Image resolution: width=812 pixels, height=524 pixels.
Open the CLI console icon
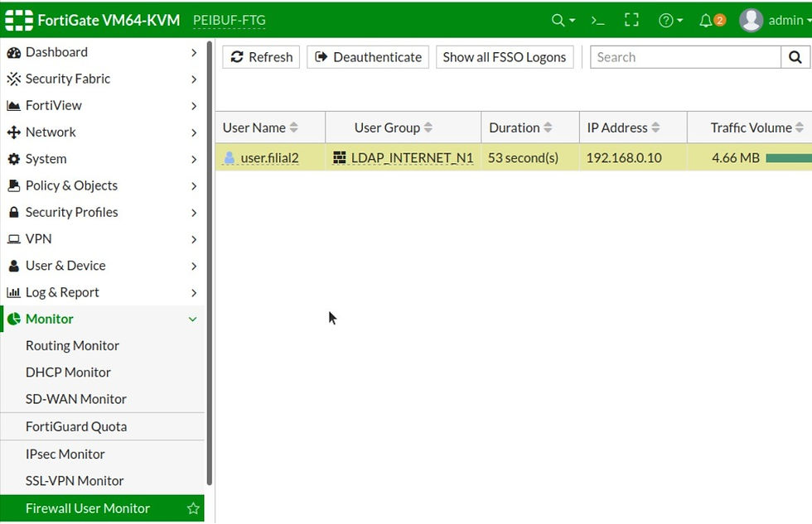(x=597, y=21)
